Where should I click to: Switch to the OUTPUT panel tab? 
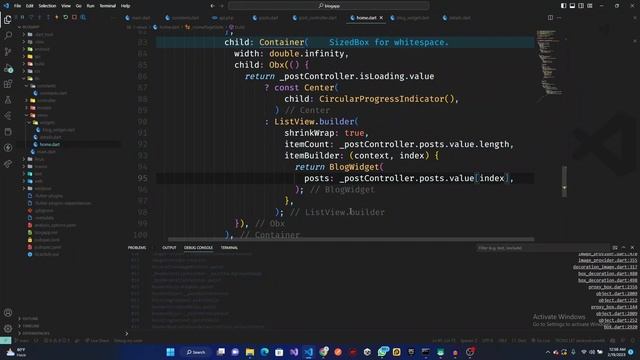(x=169, y=247)
